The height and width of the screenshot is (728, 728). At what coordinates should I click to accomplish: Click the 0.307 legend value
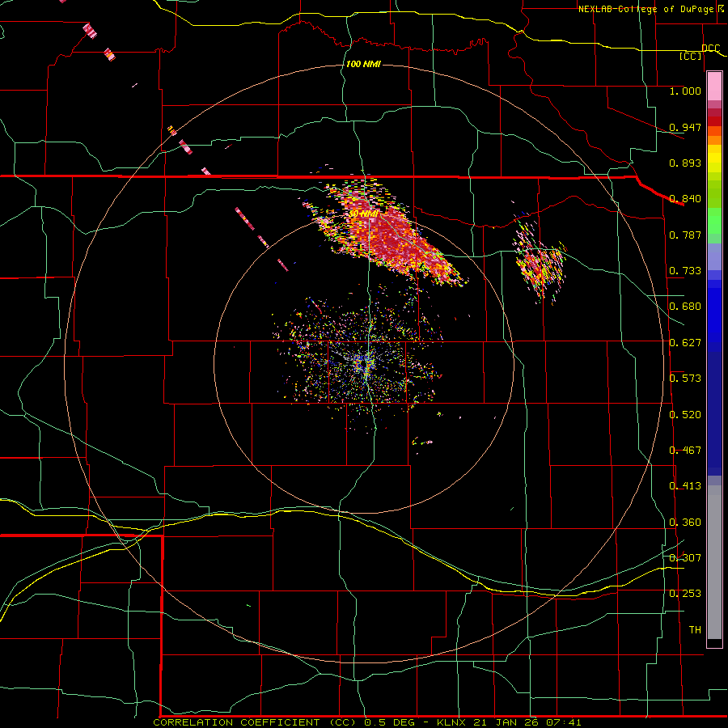pos(685,558)
